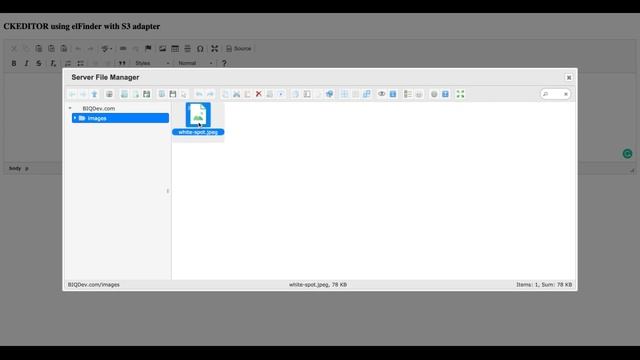Toggle the numbered list in CKEditor
This screenshot has height=360, width=640.
click(x=68, y=63)
